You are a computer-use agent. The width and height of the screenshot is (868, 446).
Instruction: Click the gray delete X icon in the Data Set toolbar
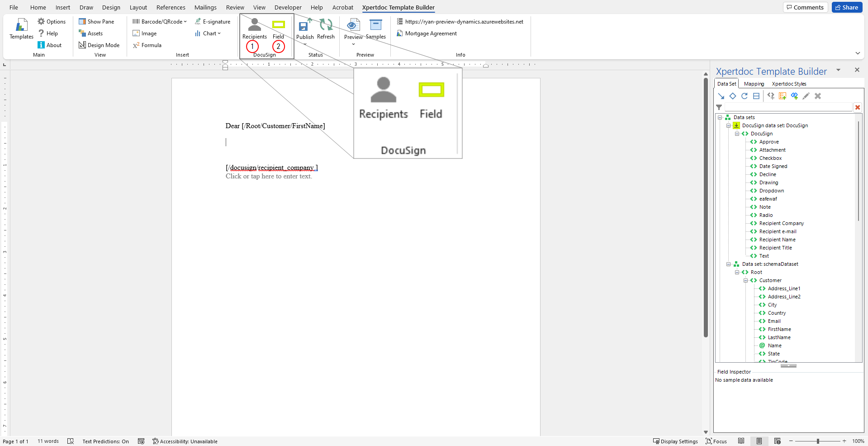[818, 96]
